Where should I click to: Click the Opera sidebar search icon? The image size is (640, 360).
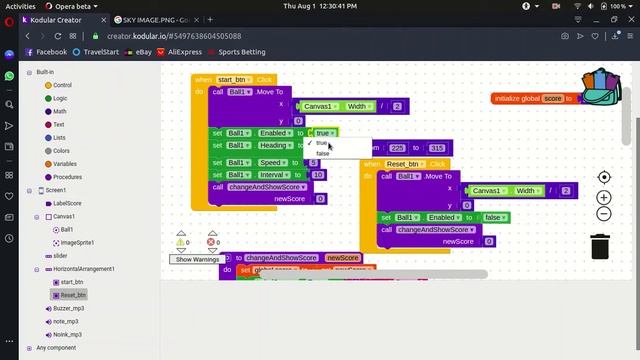point(9,104)
